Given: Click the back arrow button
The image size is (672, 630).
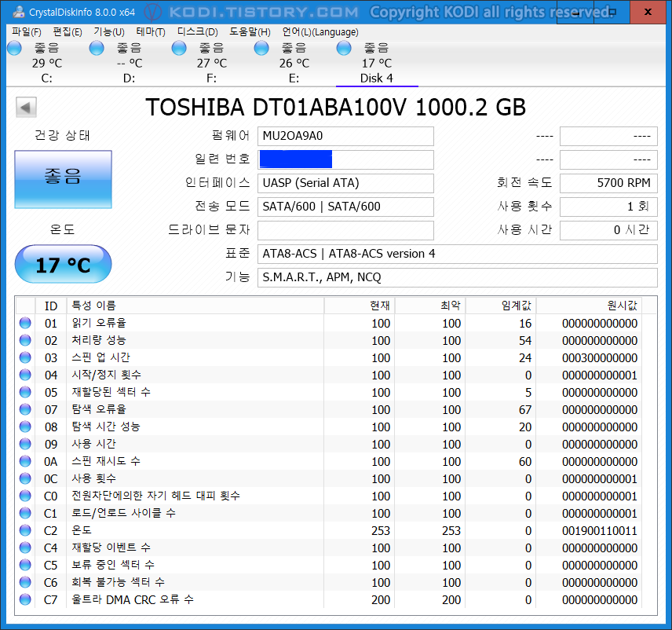Looking at the screenshot, I should pos(26,106).
